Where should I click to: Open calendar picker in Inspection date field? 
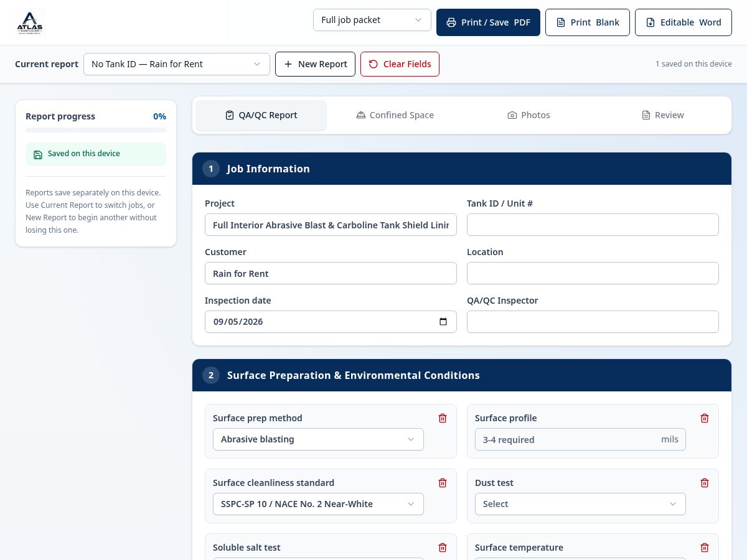coord(443,322)
